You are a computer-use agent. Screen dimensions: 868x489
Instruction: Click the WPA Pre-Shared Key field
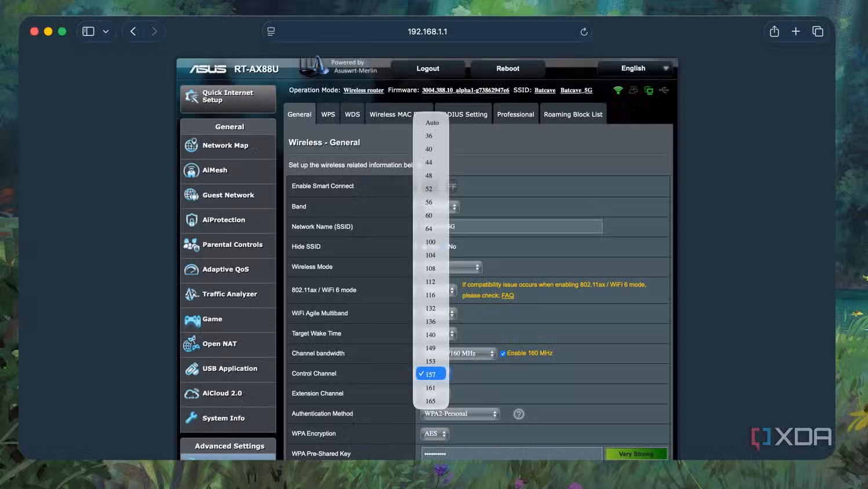coord(512,454)
